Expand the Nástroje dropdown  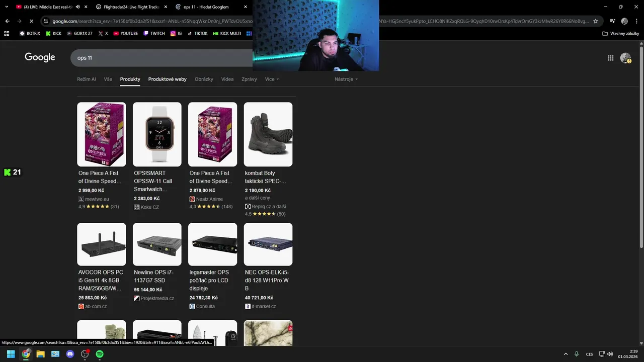pyautogui.click(x=346, y=79)
